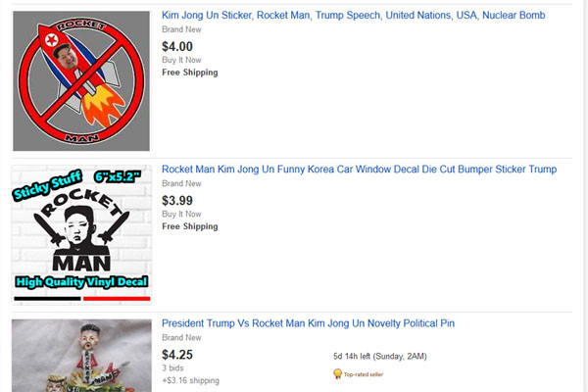The height and width of the screenshot is (392, 588).
Task: Click Brand New under the novelty pin listing
Action: [x=181, y=338]
